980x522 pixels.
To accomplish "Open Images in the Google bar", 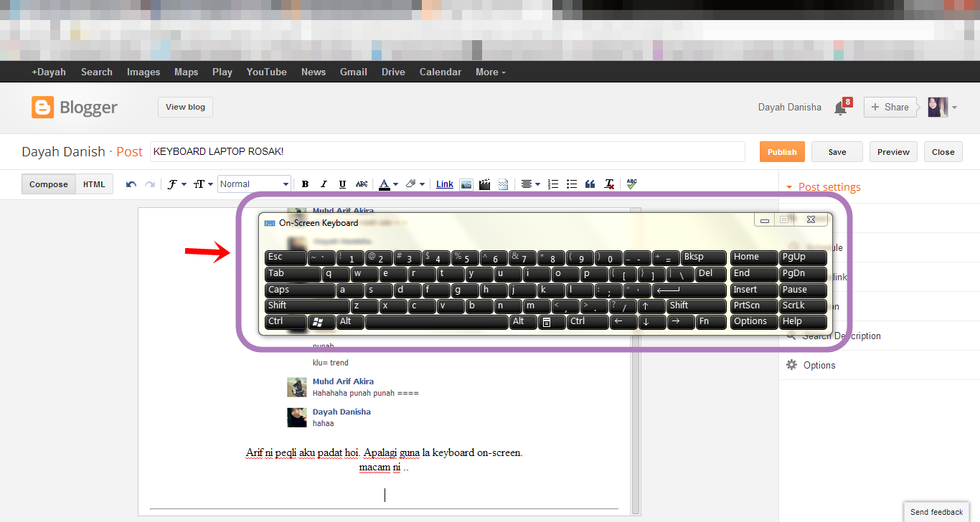I will [143, 72].
